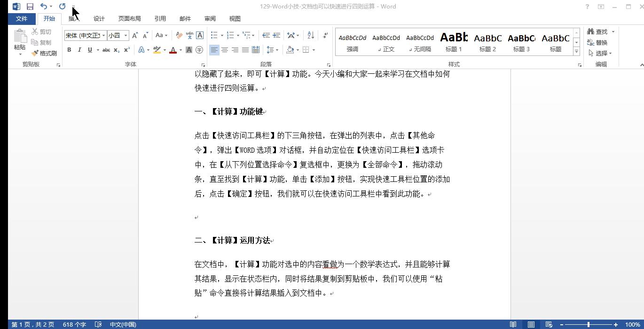
Task: Switch to Read Mode in the status bar
Action: pyautogui.click(x=513, y=324)
